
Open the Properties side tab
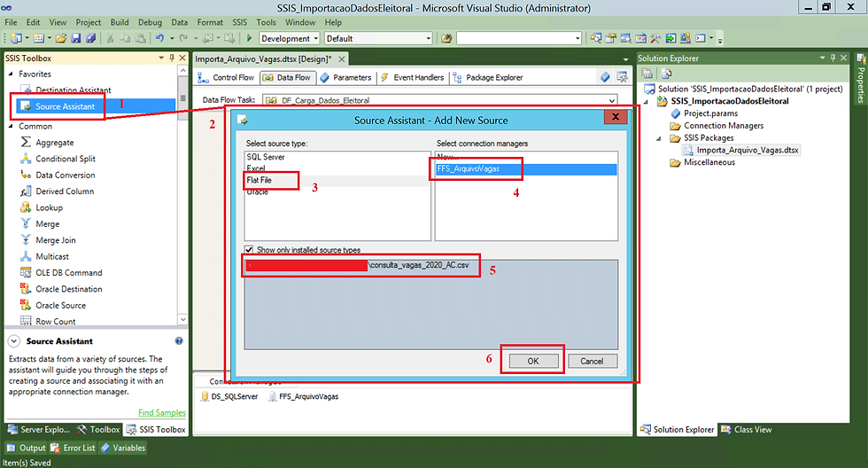[861, 79]
